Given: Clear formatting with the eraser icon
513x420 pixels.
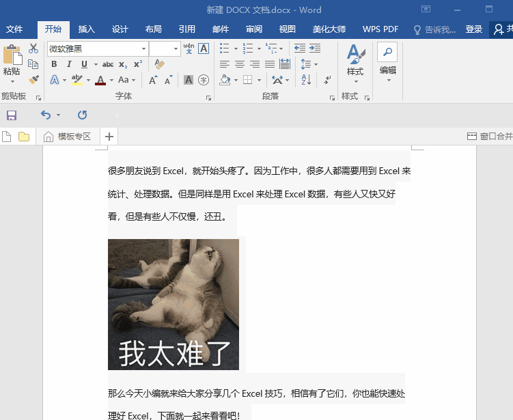Looking at the screenshot, I should tap(159, 64).
